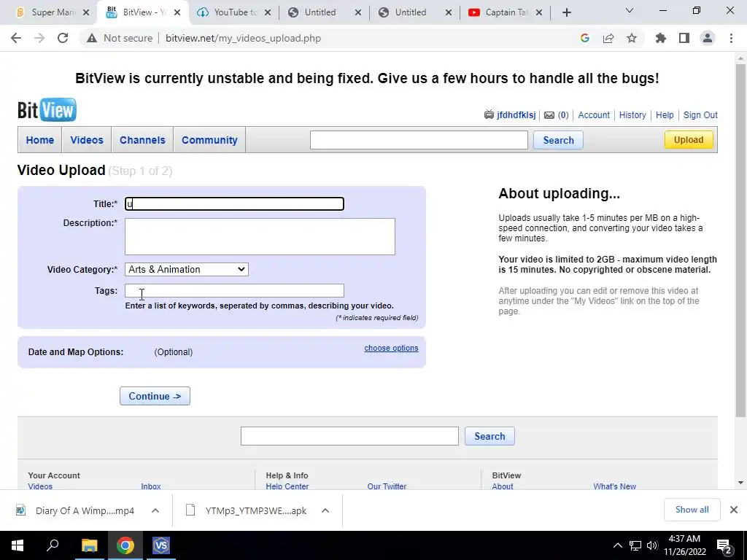Screen dimensions: 747x560
Task: Open the new tab plus button
Action: click(x=566, y=12)
